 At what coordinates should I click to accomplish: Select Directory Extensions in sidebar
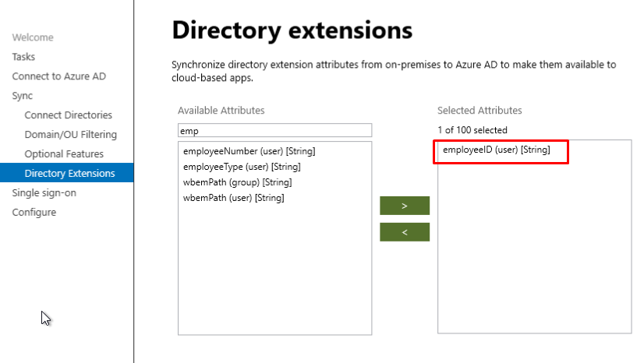(69, 174)
